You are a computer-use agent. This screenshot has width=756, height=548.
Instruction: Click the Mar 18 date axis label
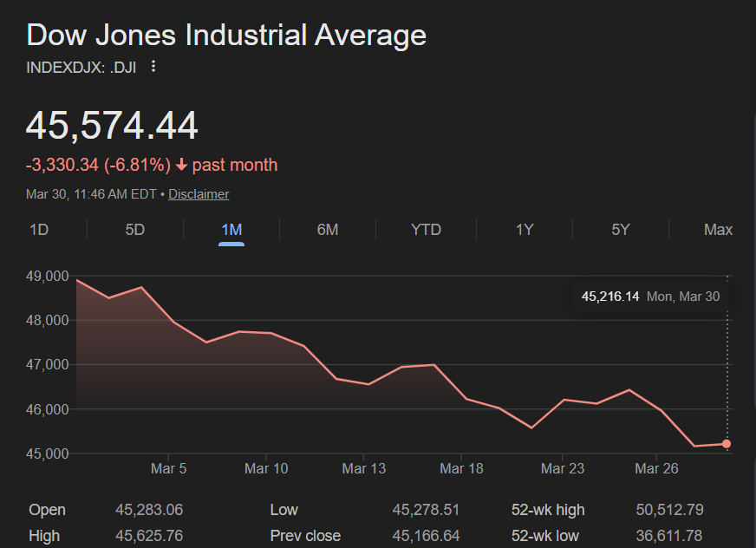click(x=461, y=469)
